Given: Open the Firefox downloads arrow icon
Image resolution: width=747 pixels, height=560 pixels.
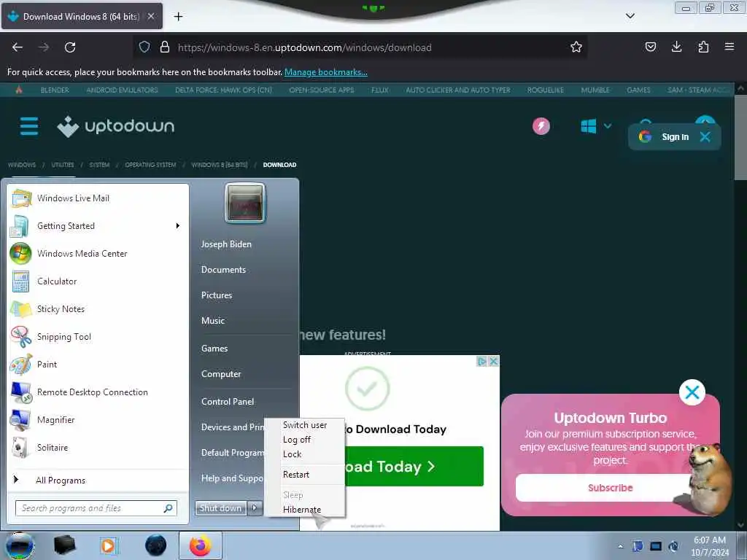Looking at the screenshot, I should point(676,47).
